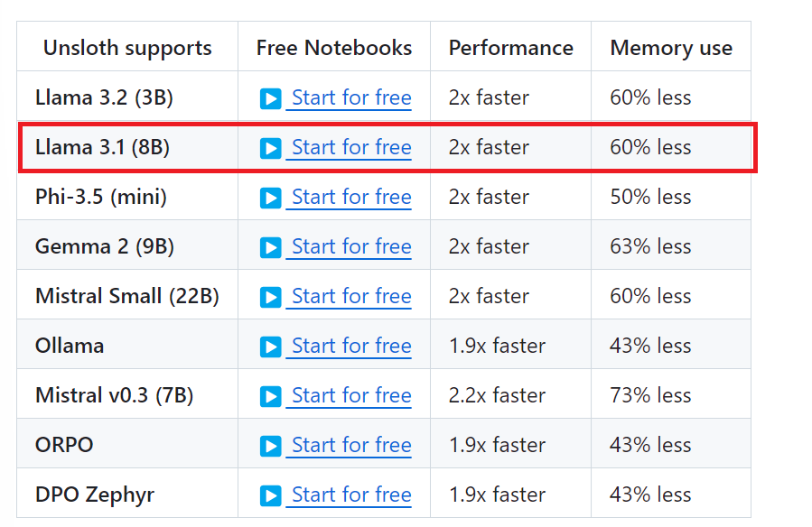Image resolution: width=812 pixels, height=527 pixels.
Task: Follow the Phi-3.5 (mini) Start for free link
Action: 350,197
